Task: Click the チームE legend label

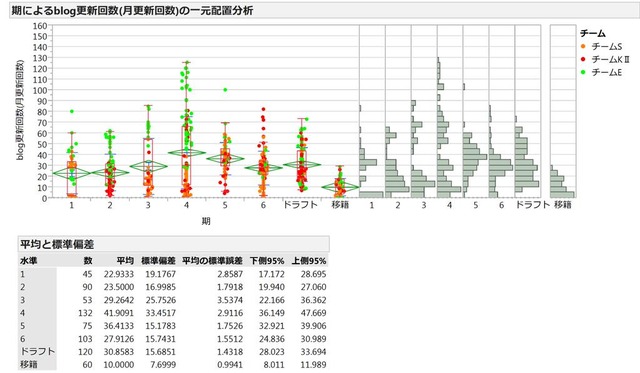Action: coord(607,73)
